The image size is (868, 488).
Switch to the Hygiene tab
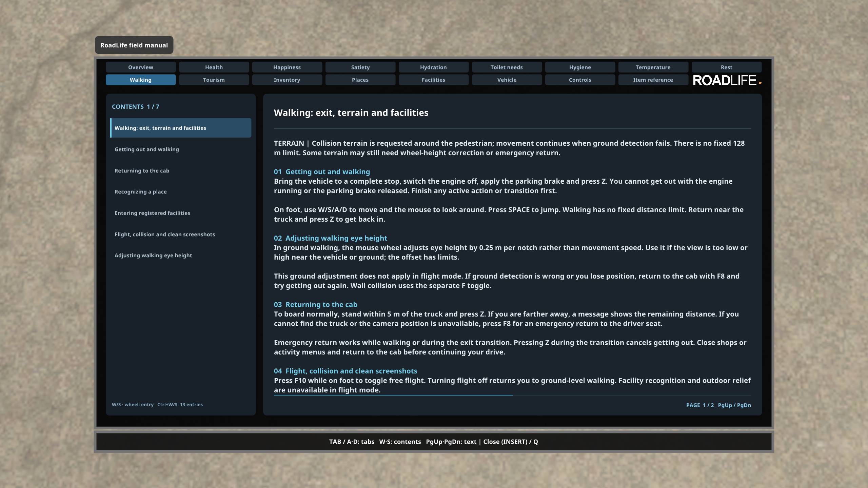coord(580,67)
